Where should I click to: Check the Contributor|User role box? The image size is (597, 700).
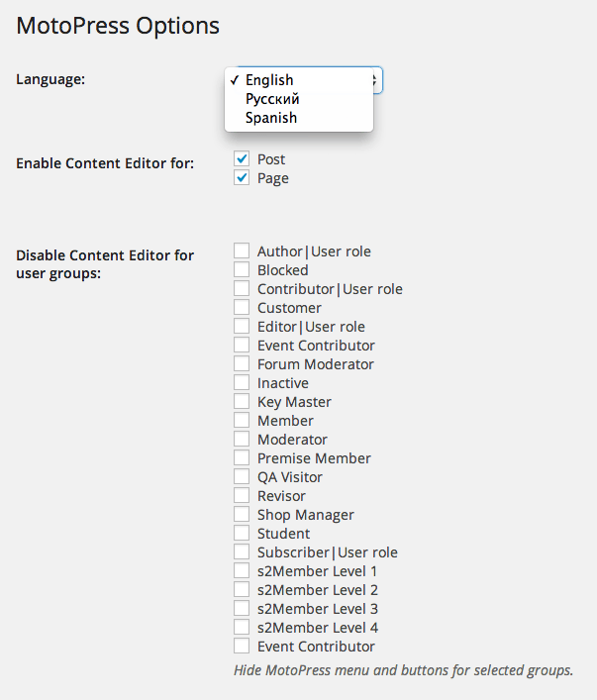pyautogui.click(x=242, y=289)
